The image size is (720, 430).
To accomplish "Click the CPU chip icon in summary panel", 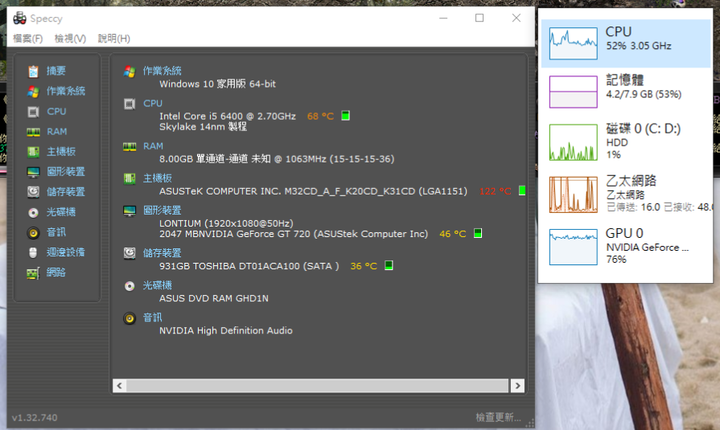I will (129, 104).
